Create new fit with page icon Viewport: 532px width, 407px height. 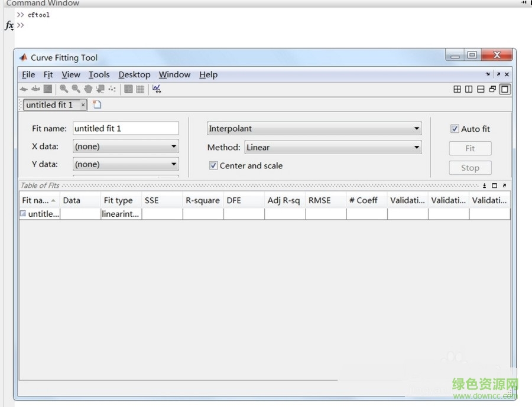coord(97,105)
